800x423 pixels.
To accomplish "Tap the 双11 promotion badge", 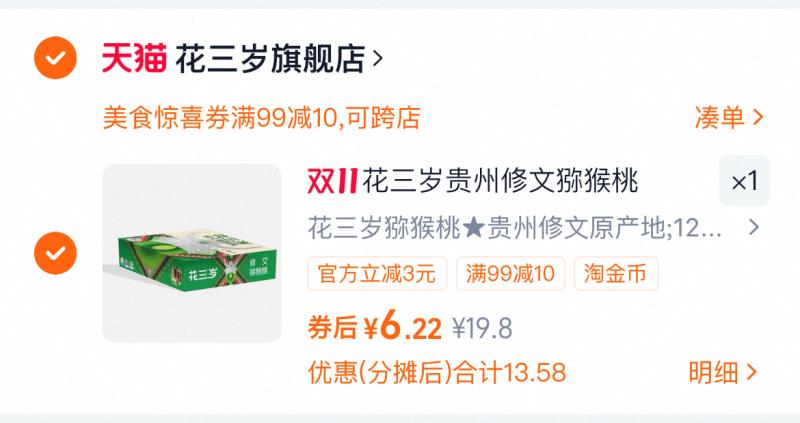I will [333, 181].
